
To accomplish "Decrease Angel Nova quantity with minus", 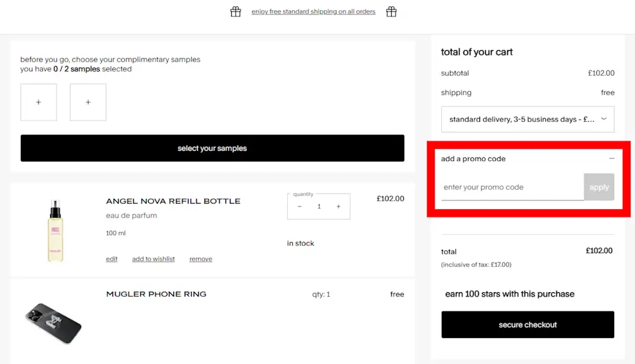I will (x=300, y=206).
